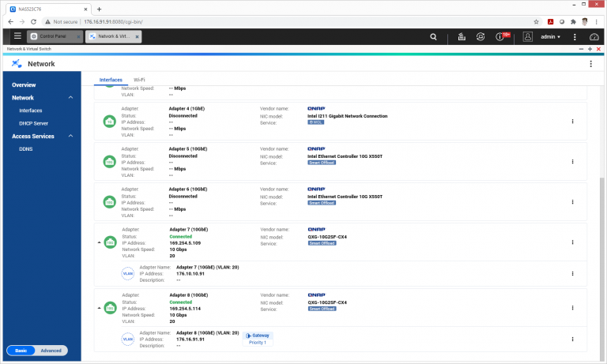This screenshot has width=607, height=364.
Task: Switch to Advanced mode toggle
Action: click(51, 351)
